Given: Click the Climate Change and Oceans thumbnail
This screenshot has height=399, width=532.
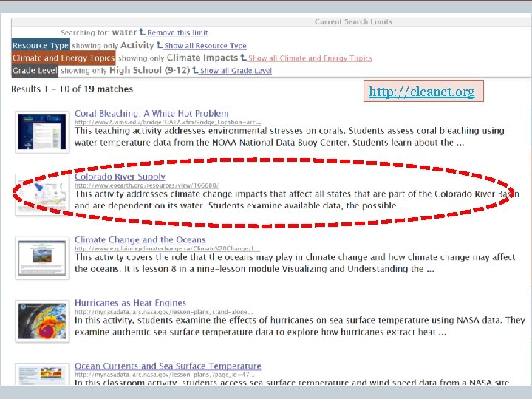Looking at the screenshot, I should pos(42,258).
